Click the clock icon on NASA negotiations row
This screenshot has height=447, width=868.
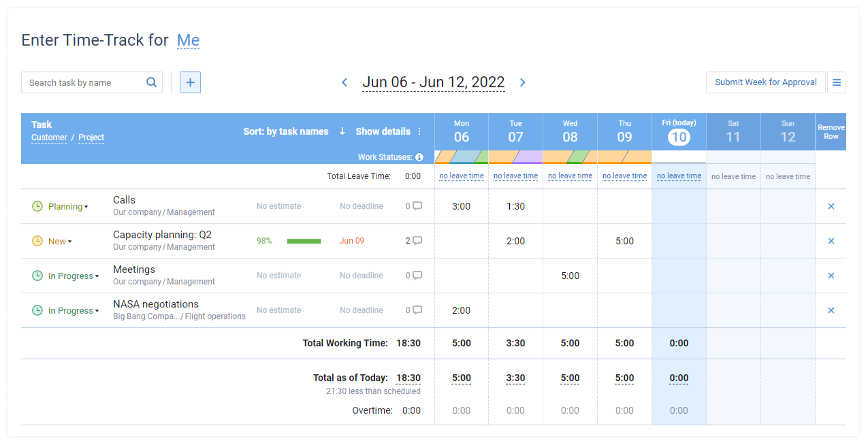(37, 310)
